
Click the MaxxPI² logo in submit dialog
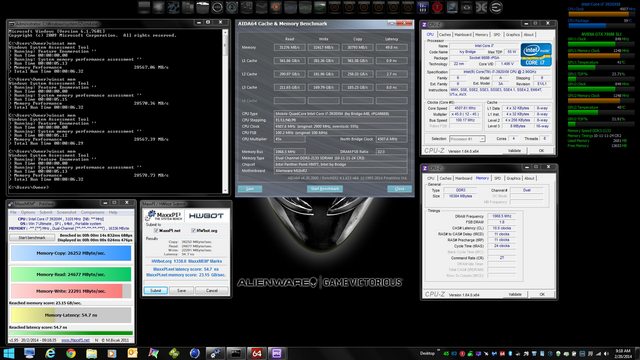tap(164, 216)
